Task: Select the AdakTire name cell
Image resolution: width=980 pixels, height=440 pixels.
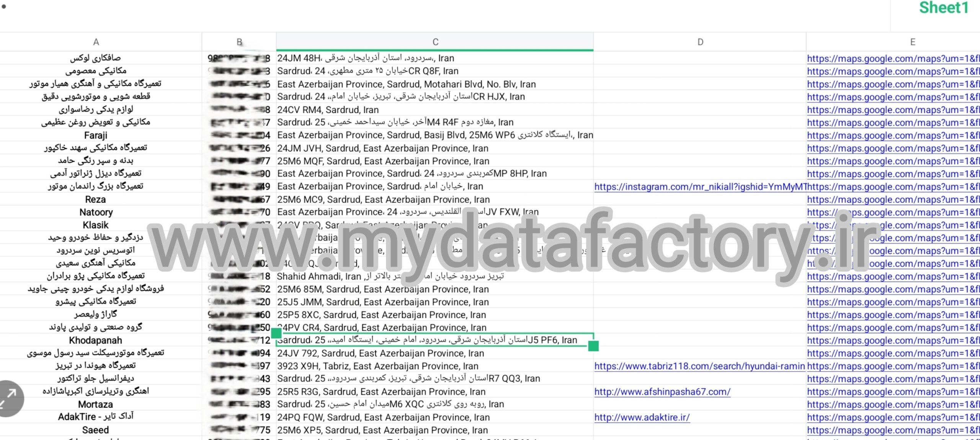Action: [96, 417]
